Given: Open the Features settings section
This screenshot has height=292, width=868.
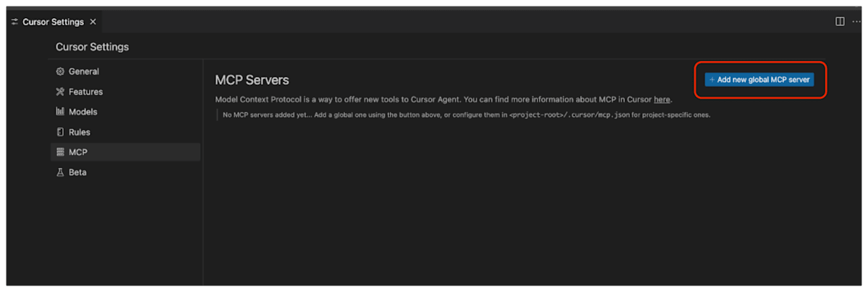Looking at the screenshot, I should coord(126,92).
